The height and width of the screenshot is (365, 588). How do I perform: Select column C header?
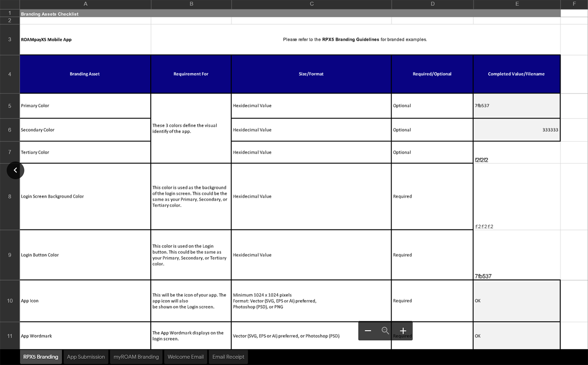(x=312, y=4)
